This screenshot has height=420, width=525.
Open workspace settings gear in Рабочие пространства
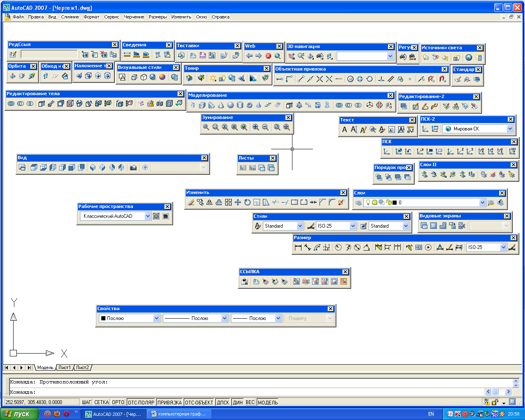coord(156,216)
